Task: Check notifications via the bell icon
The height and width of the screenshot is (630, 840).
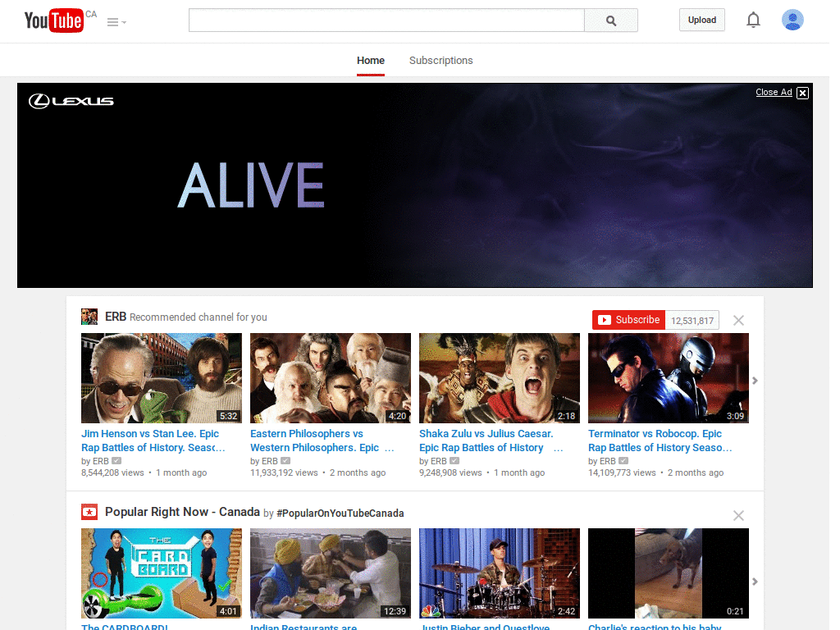Action: coord(753,20)
